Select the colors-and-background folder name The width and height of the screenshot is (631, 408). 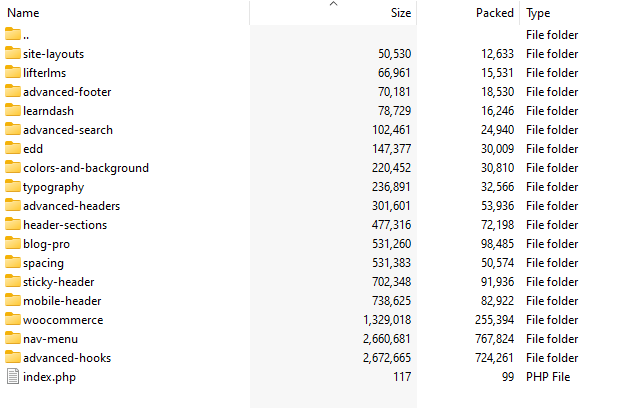pos(86,168)
